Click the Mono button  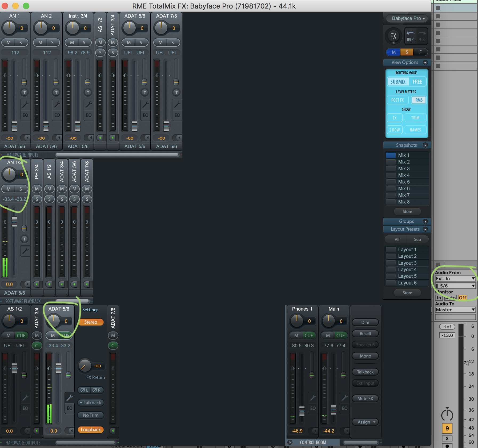coord(365,356)
